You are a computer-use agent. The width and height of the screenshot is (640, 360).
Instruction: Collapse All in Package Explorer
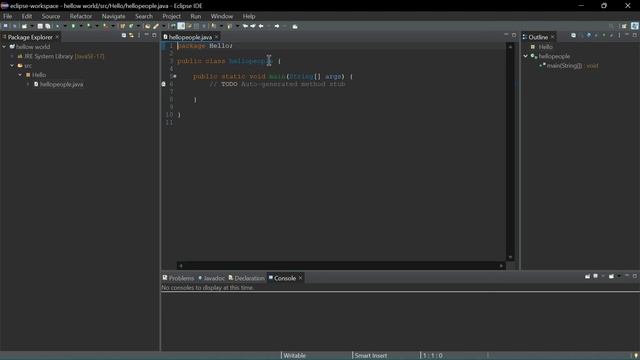124,36
